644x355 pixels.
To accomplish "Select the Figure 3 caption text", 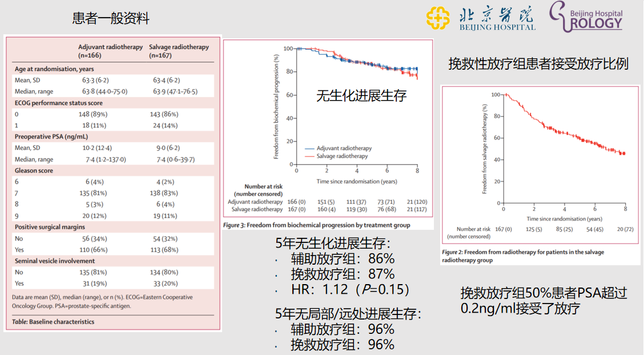I will coord(317,225).
